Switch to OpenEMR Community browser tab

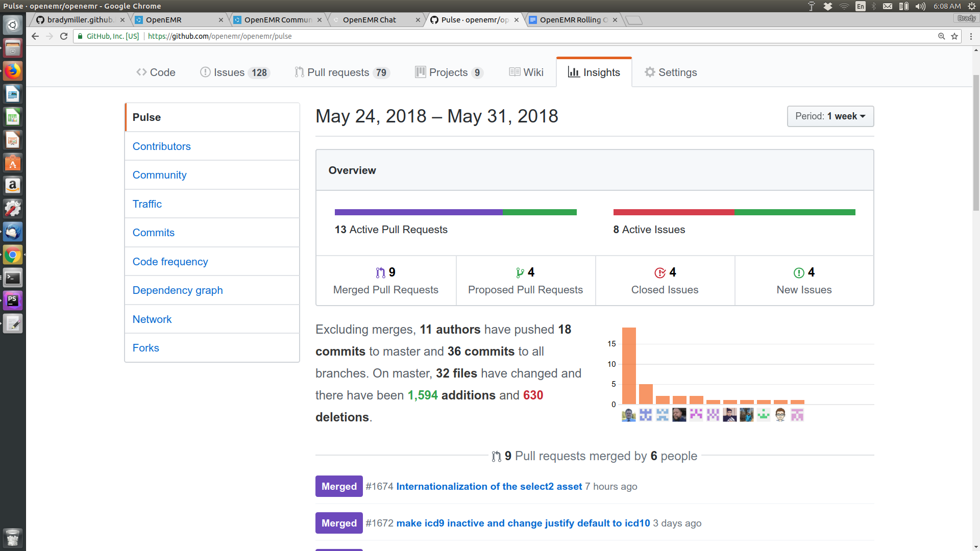276,20
